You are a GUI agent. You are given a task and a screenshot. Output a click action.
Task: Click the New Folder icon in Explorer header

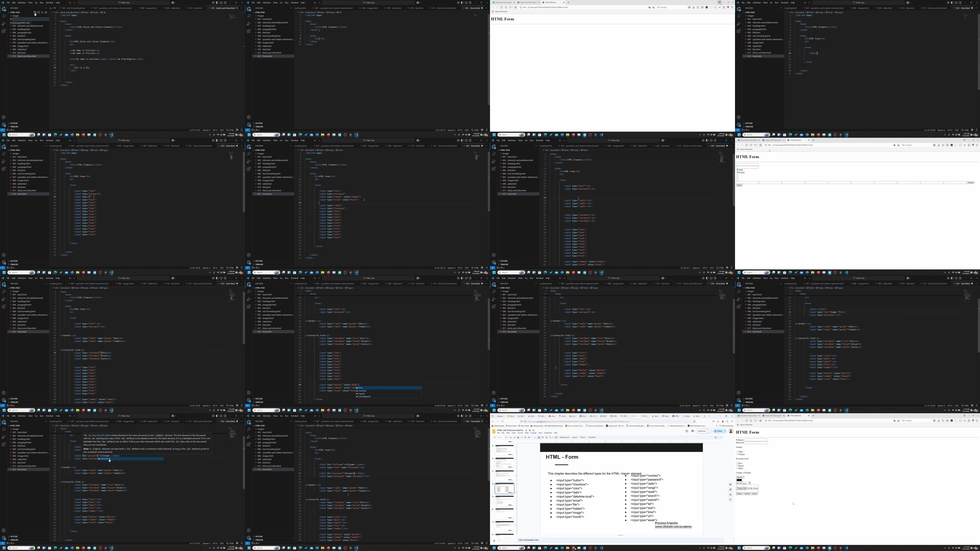click(39, 13)
